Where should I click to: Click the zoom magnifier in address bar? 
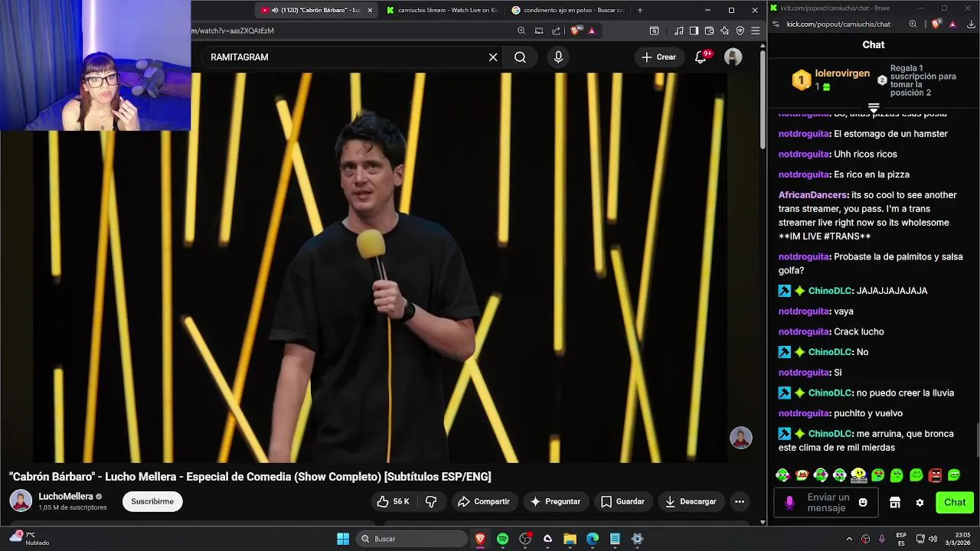pyautogui.click(x=521, y=31)
